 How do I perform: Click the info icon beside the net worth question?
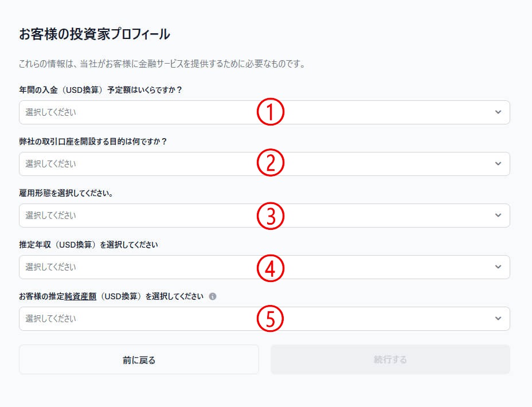tap(213, 296)
